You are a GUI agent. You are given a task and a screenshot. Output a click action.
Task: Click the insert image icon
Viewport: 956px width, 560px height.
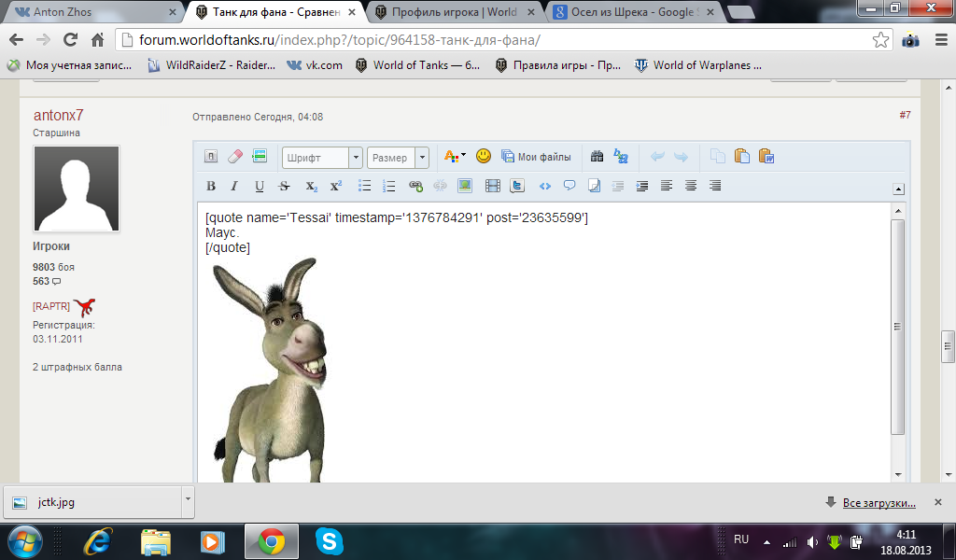[465, 186]
